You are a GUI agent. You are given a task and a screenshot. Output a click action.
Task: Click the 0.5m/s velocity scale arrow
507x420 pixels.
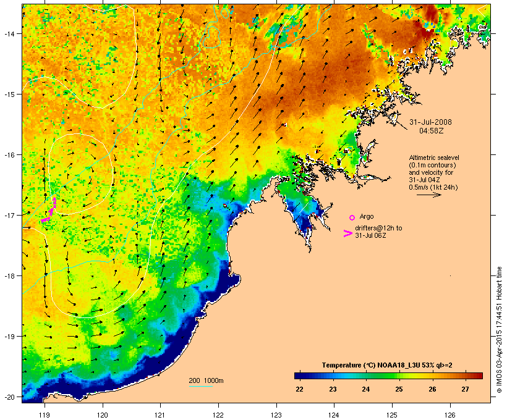(x=428, y=195)
